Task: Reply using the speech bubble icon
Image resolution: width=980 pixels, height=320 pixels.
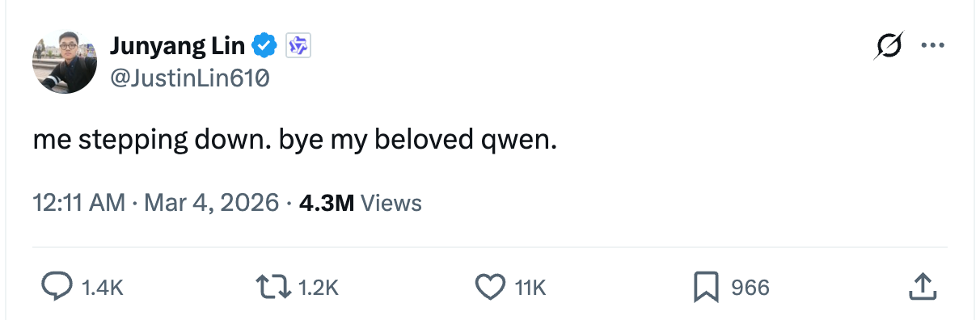Action: pyautogui.click(x=57, y=287)
